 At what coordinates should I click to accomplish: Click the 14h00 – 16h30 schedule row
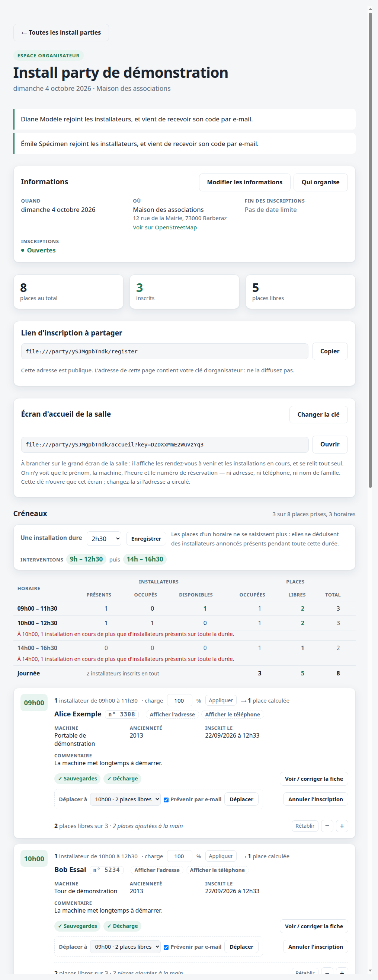pos(185,648)
